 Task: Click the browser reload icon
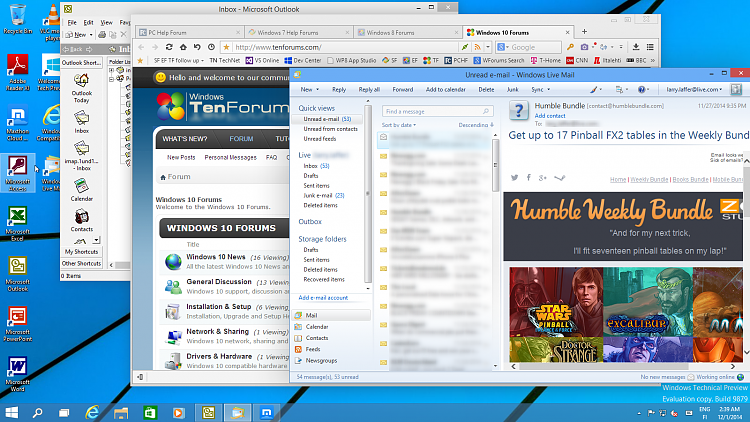tap(169, 47)
